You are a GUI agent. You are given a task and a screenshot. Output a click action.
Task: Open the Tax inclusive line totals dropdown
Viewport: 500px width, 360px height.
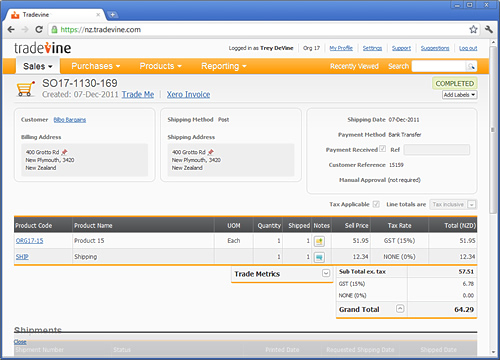pos(453,204)
